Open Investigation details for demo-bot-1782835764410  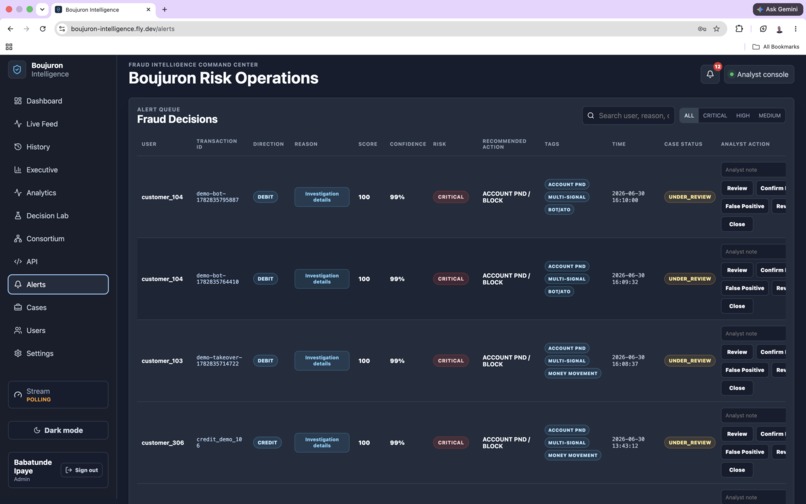click(322, 279)
